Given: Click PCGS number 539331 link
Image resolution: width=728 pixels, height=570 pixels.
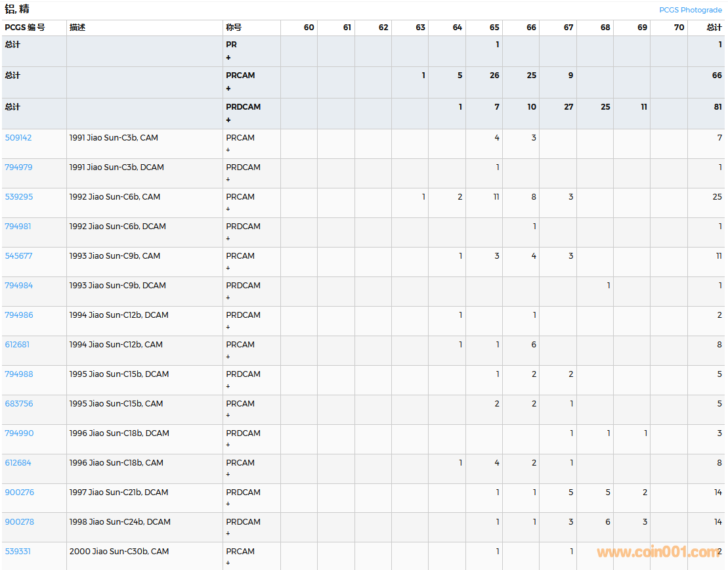Looking at the screenshot, I should click(x=18, y=552).
